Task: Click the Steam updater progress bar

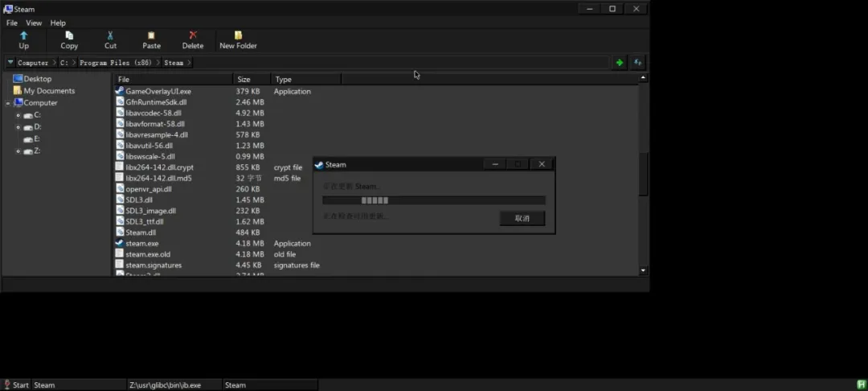Action: click(434, 200)
